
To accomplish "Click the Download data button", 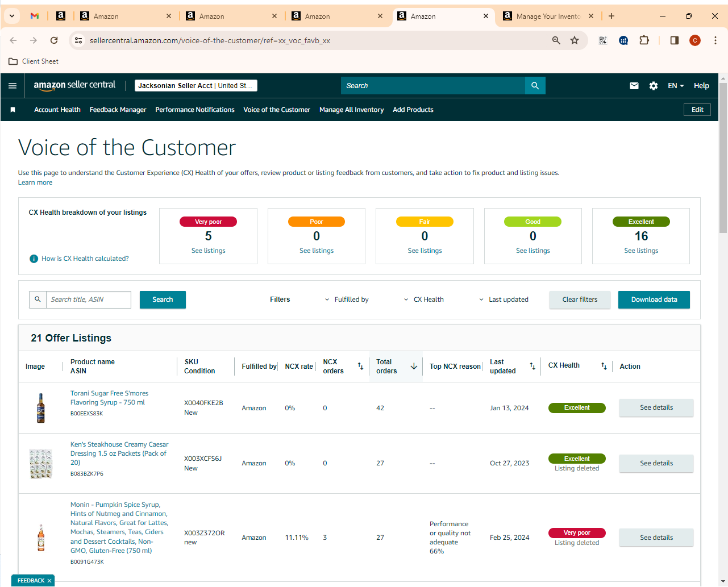I will tap(654, 299).
